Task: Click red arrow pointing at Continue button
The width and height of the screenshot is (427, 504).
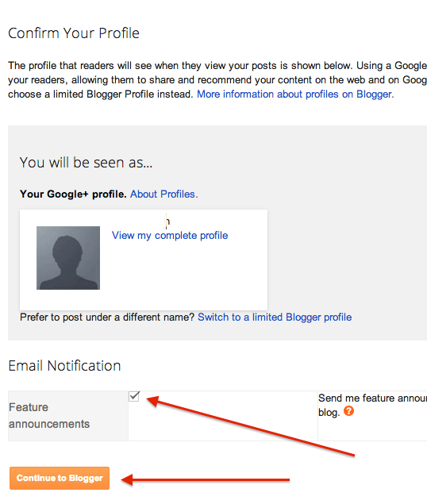Action: tap(205, 480)
